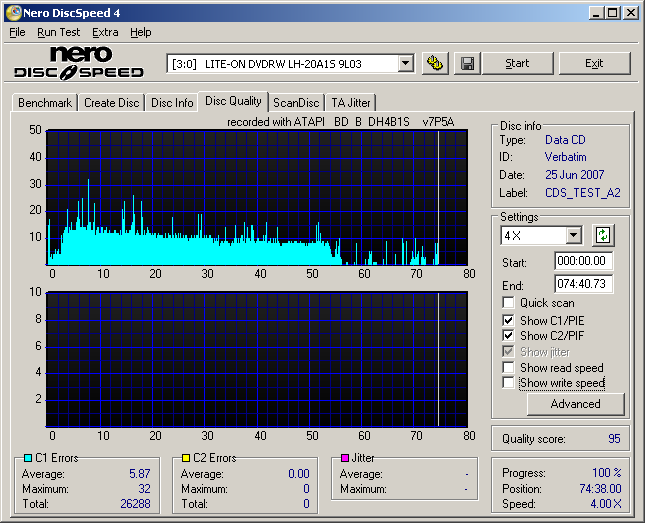645x523 pixels.
Task: Click the Nero DiscSpeed title bar icon
Action: pos(14,13)
